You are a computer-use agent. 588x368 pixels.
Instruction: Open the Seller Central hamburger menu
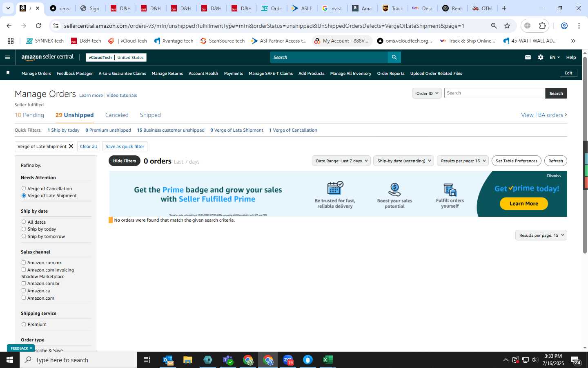8,57
